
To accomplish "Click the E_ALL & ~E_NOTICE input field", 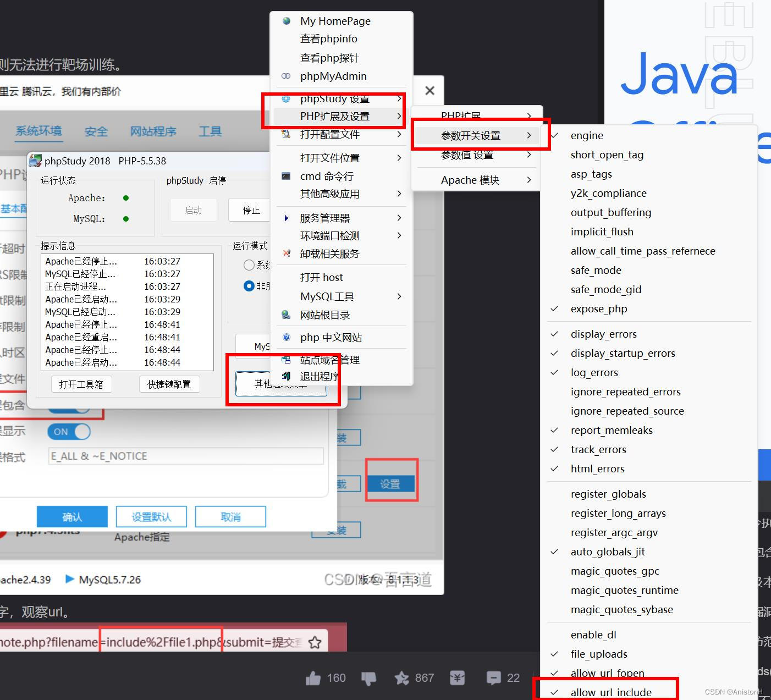I will tap(186, 456).
